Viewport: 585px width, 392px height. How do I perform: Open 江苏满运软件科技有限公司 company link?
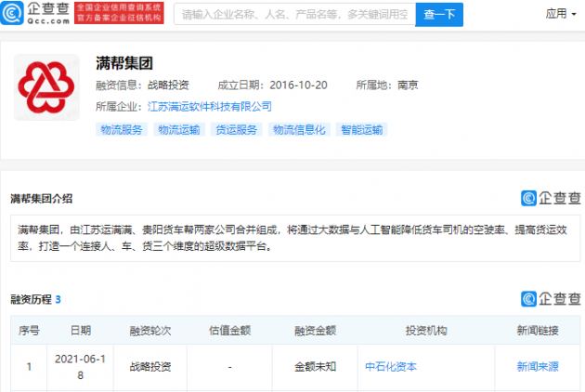pos(209,107)
